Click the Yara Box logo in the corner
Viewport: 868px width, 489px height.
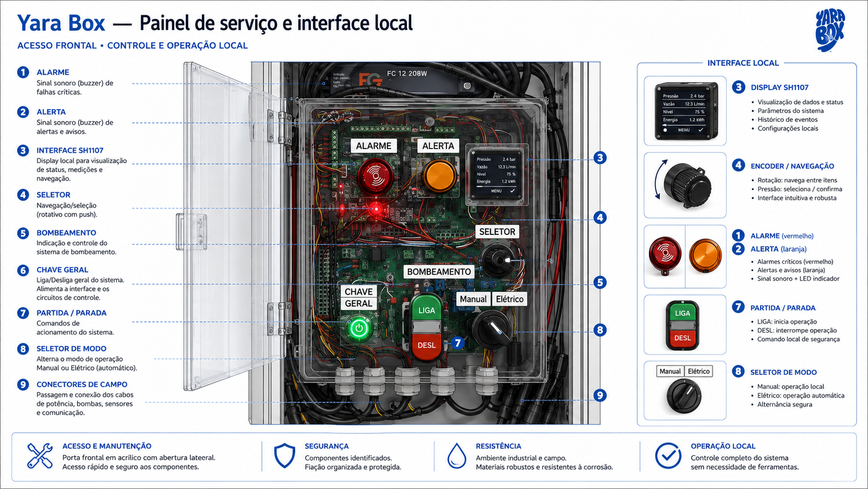(830, 30)
